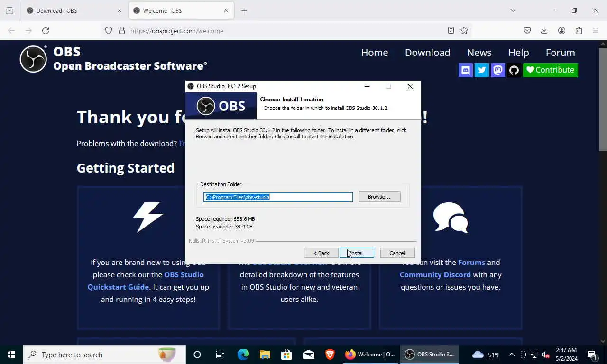Go to Forum in the site navigation
The image size is (607, 364).
click(x=560, y=53)
